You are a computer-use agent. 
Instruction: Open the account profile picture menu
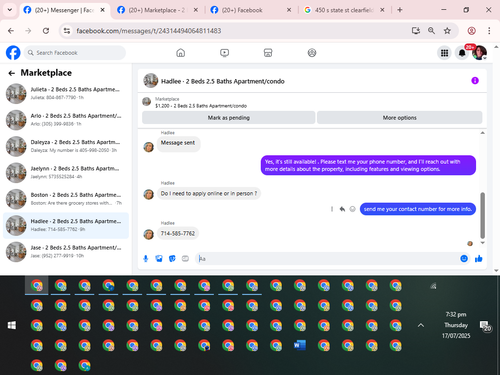[x=479, y=53]
